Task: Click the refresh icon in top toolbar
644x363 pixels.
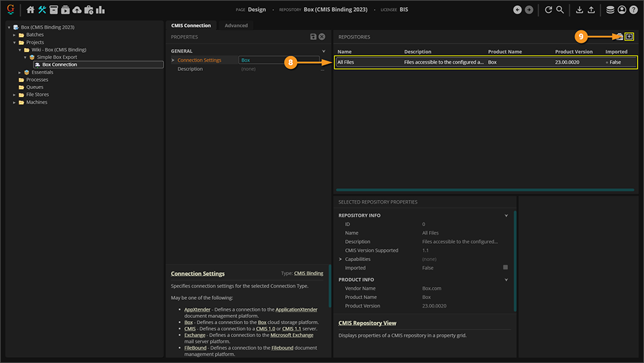Action: pyautogui.click(x=549, y=10)
